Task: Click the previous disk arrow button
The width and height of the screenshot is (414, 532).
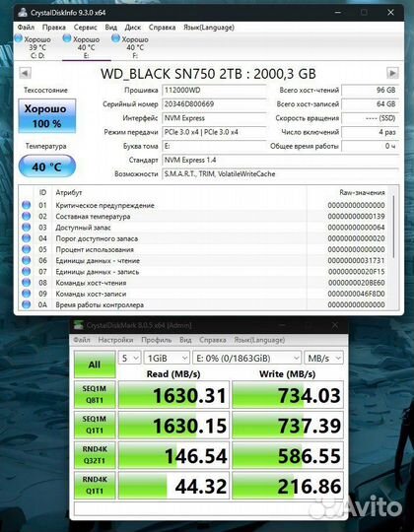Action: (25, 73)
